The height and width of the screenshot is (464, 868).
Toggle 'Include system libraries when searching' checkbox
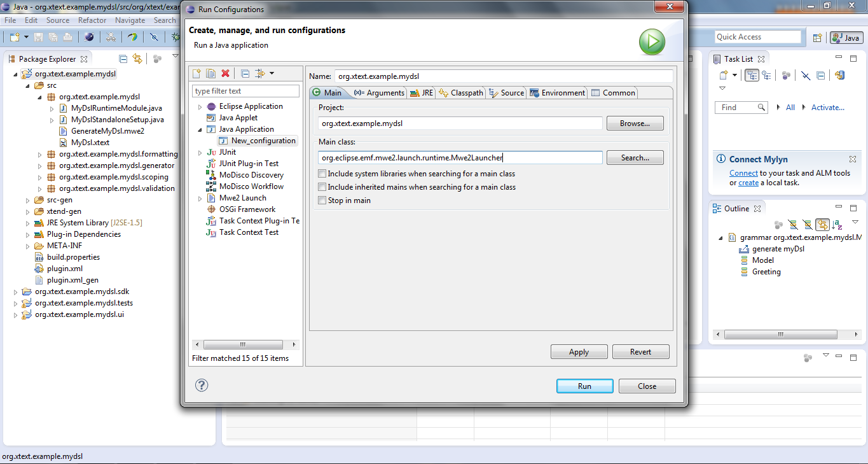coord(322,174)
